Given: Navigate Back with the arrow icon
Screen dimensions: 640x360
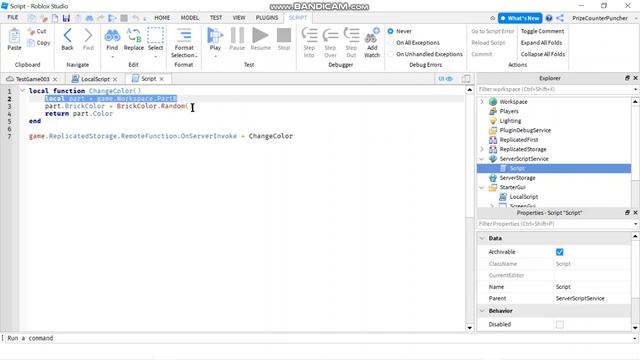Looking at the screenshot, I should click(67, 36).
